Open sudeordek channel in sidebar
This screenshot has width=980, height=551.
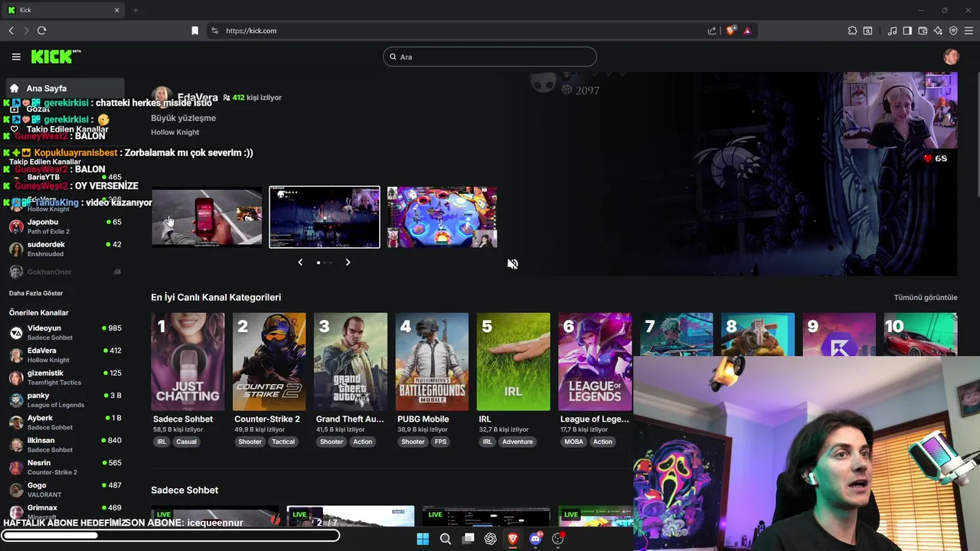click(64, 249)
